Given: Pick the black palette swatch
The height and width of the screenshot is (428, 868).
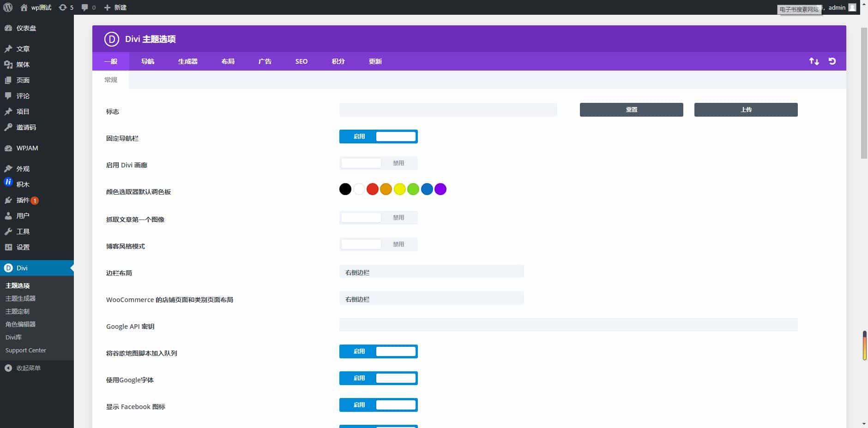Looking at the screenshot, I should (x=345, y=189).
